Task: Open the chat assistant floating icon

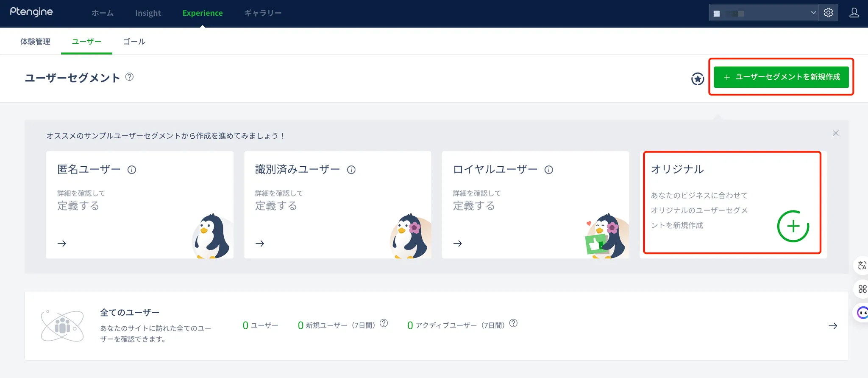Action: pos(862,313)
